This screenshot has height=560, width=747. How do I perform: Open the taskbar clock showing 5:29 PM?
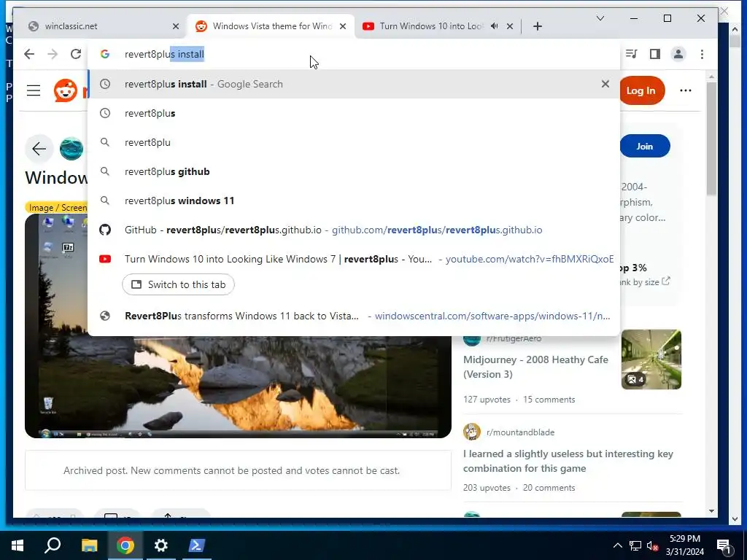click(x=684, y=545)
